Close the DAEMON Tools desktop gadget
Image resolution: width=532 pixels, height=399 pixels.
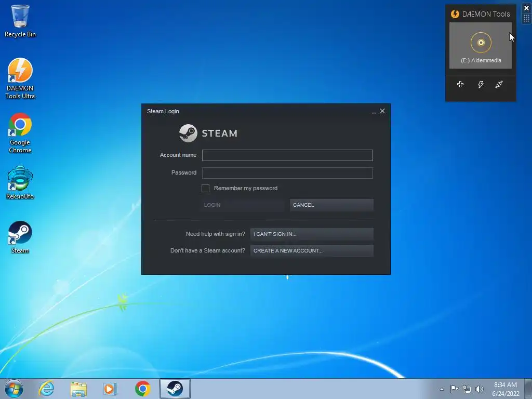[x=527, y=8]
